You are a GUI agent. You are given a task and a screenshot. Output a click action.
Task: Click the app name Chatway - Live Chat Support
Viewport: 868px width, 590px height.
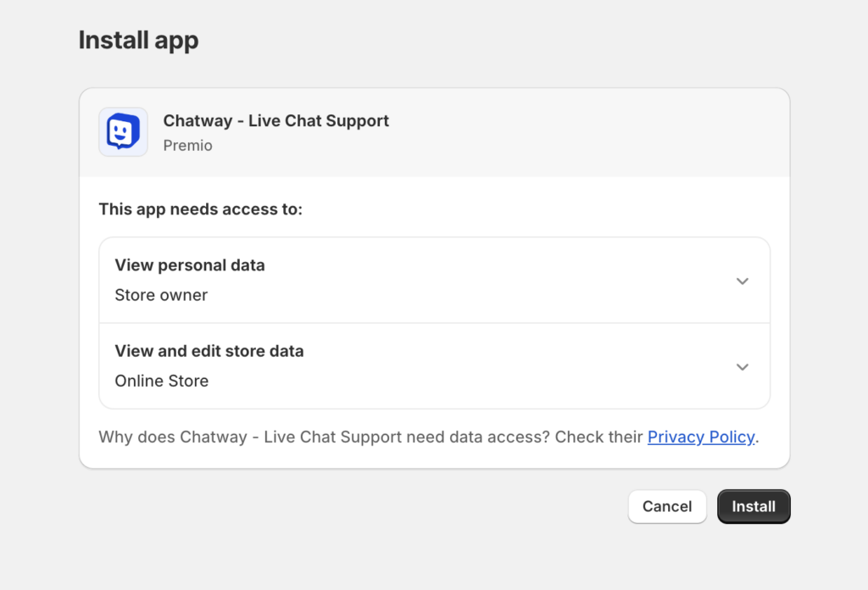click(276, 120)
